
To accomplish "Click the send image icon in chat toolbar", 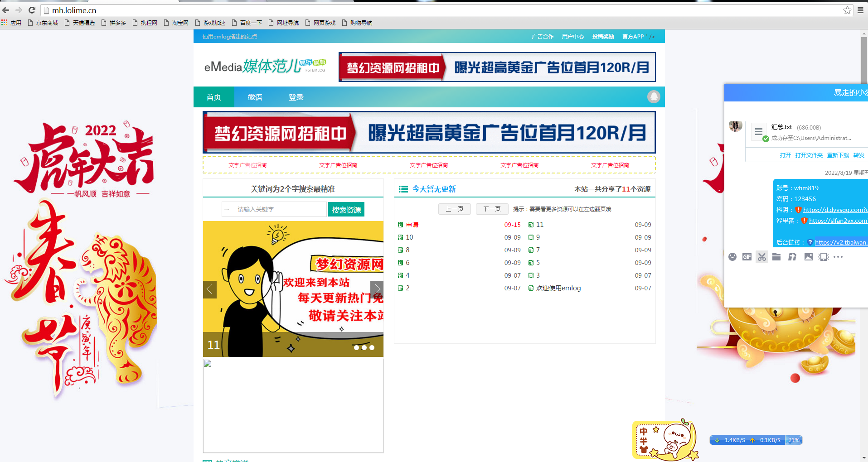I will pyautogui.click(x=809, y=257).
